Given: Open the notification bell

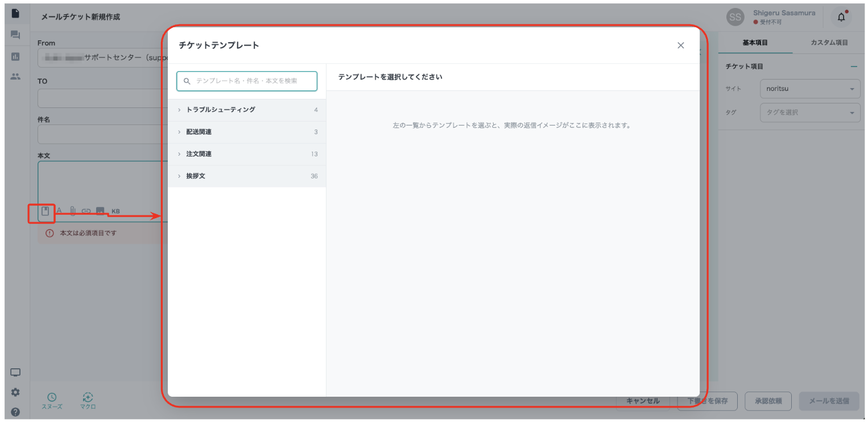Looking at the screenshot, I should (x=841, y=17).
